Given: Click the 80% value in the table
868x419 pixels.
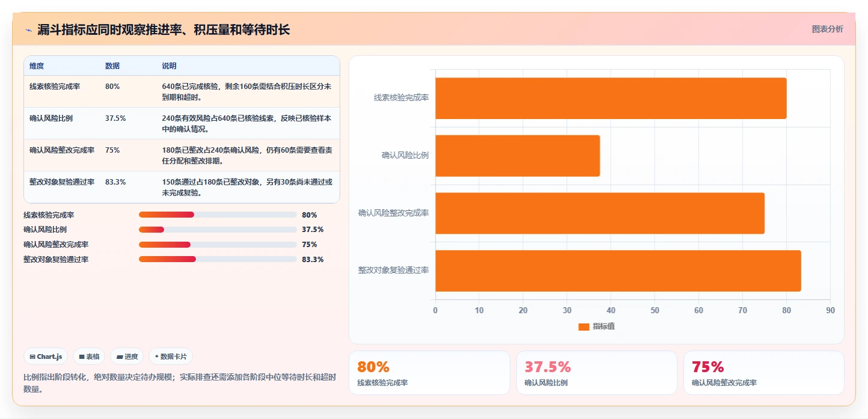Looking at the screenshot, I should coord(112,87).
